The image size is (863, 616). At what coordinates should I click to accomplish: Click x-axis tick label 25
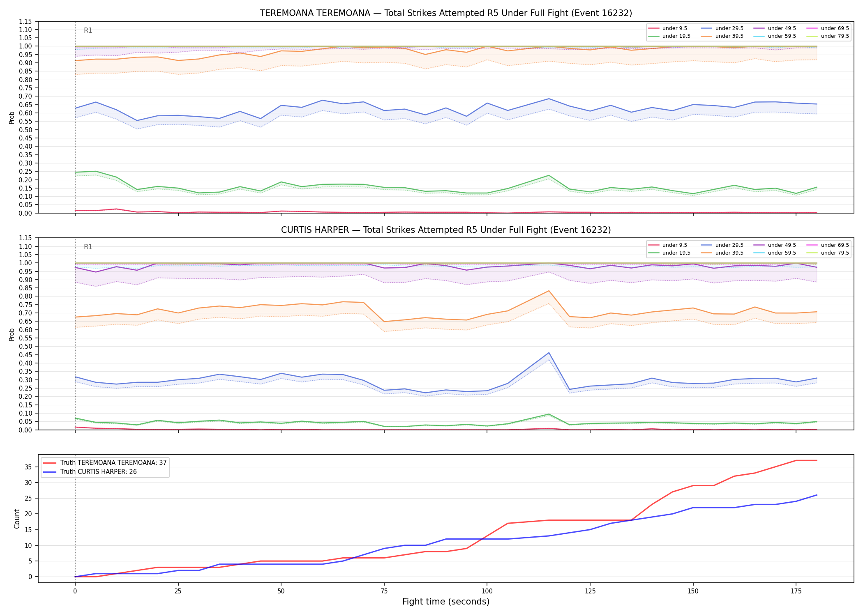pyautogui.click(x=178, y=591)
